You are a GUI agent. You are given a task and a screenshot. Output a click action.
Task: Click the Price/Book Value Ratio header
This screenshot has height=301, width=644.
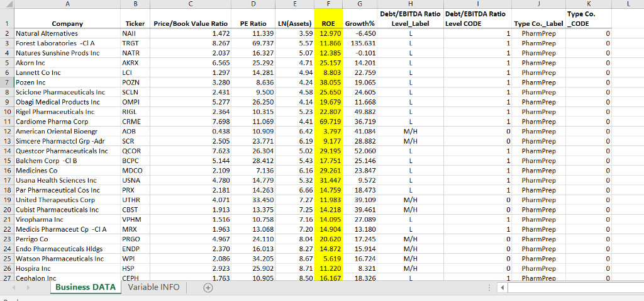(x=191, y=18)
